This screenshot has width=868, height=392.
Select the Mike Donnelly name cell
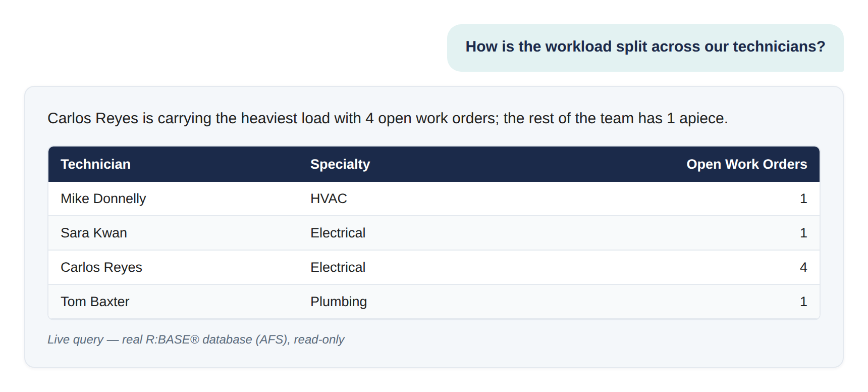(103, 199)
